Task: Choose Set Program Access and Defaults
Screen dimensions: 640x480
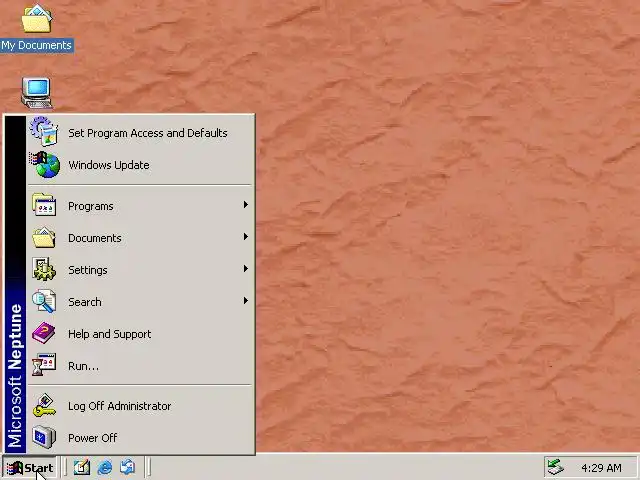Action: click(140, 133)
